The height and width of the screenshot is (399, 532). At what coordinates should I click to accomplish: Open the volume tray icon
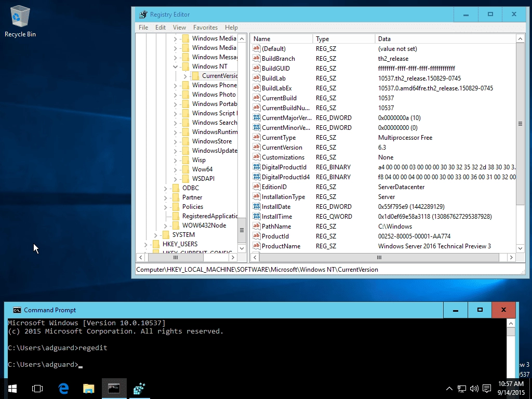coord(474,389)
